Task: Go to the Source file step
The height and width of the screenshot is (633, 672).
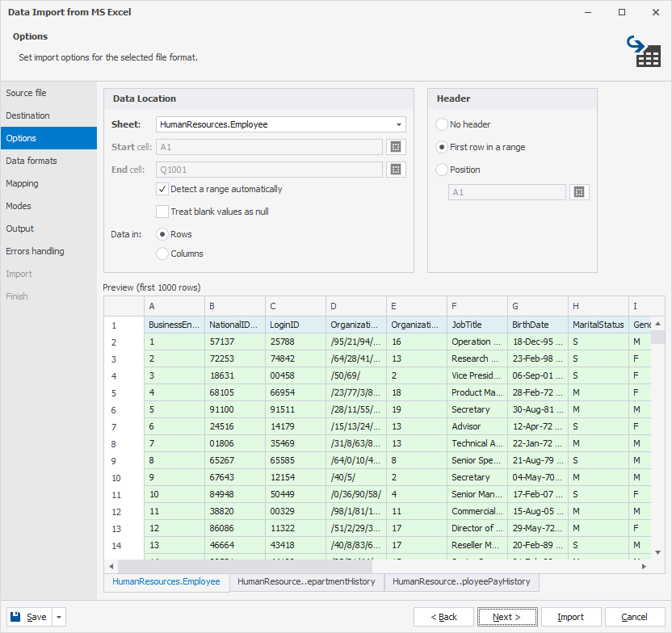Action: coord(48,93)
